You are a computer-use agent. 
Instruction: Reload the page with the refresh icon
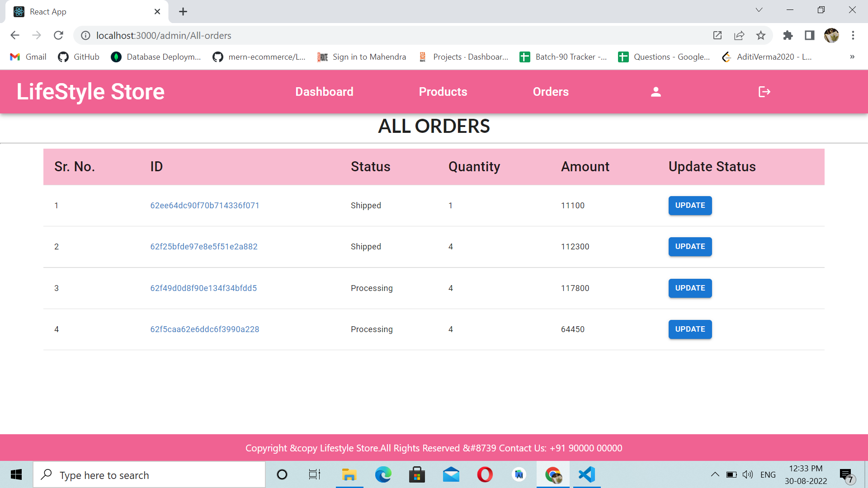pos(58,35)
